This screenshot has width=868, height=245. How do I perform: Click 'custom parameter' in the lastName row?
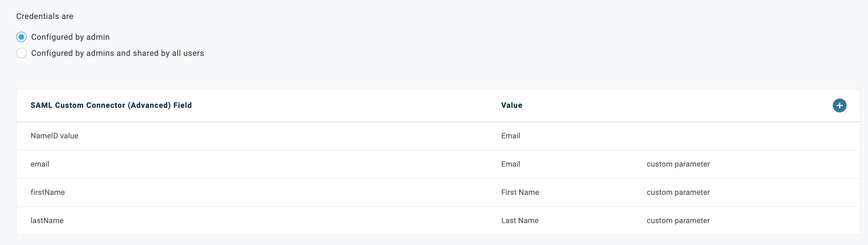(x=678, y=221)
